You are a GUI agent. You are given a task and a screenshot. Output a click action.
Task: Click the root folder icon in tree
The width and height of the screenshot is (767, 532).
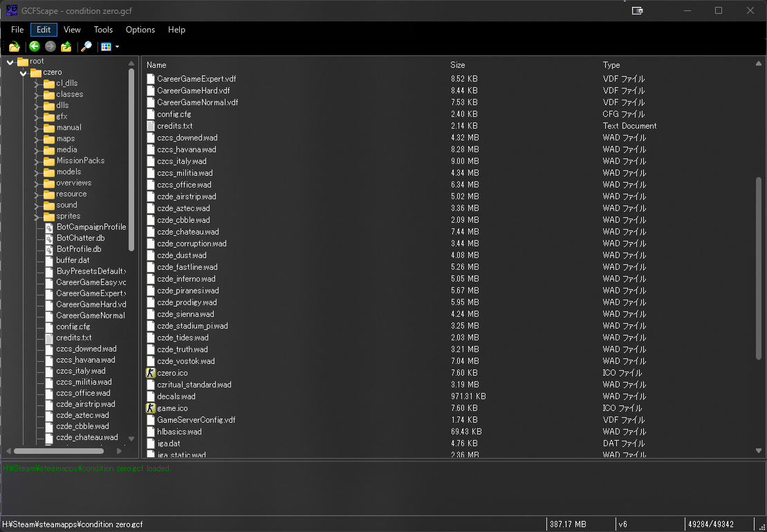pyautogui.click(x=23, y=61)
